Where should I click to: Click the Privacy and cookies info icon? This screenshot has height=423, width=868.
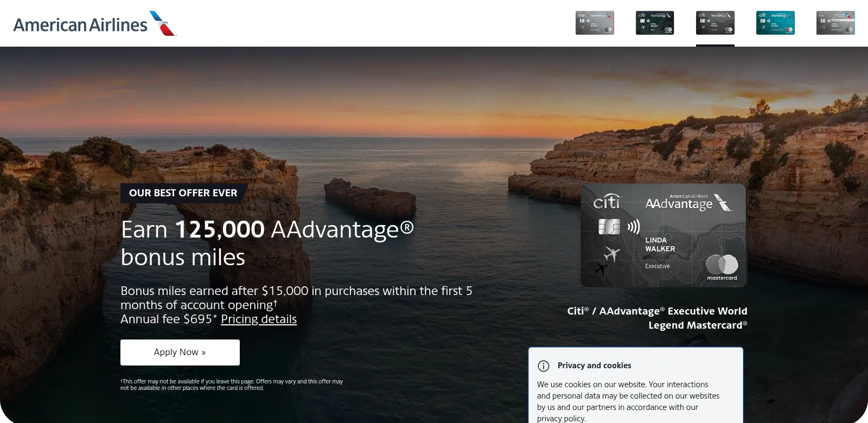tap(544, 366)
